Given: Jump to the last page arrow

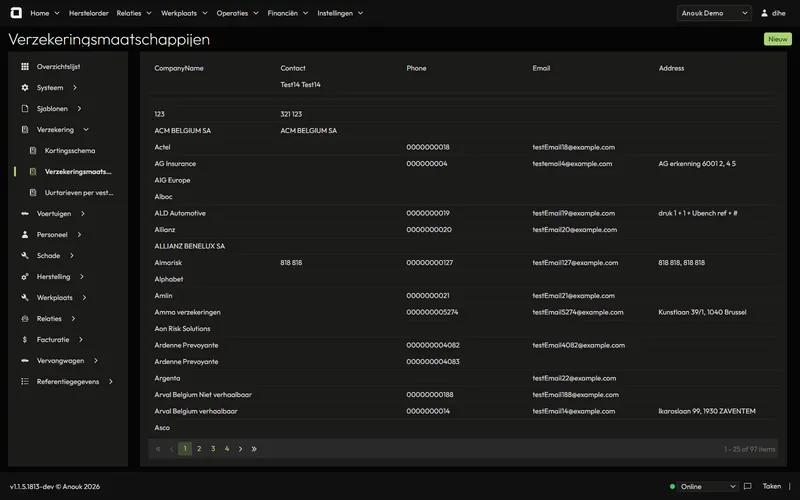Looking at the screenshot, I should click(254, 449).
